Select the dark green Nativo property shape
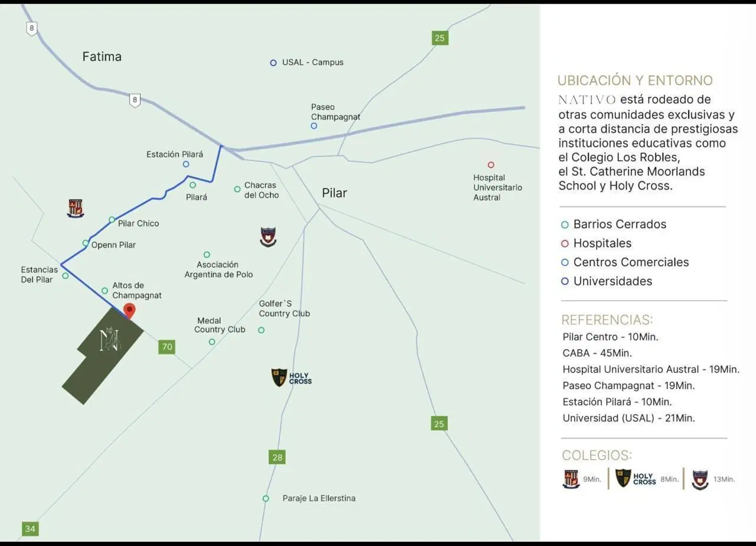 [103, 355]
